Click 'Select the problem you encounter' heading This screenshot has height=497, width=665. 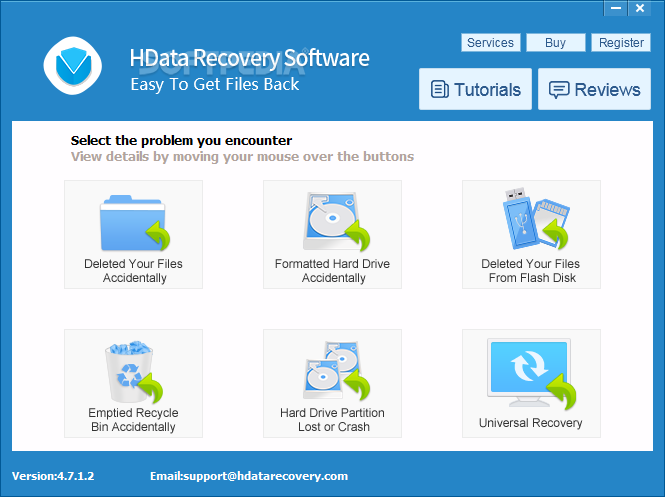tap(182, 140)
